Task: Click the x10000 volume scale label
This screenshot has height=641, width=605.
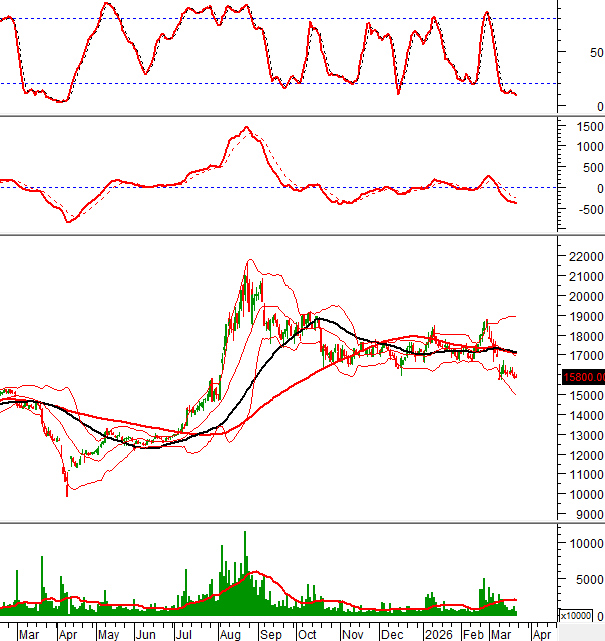Action: [x=580, y=616]
